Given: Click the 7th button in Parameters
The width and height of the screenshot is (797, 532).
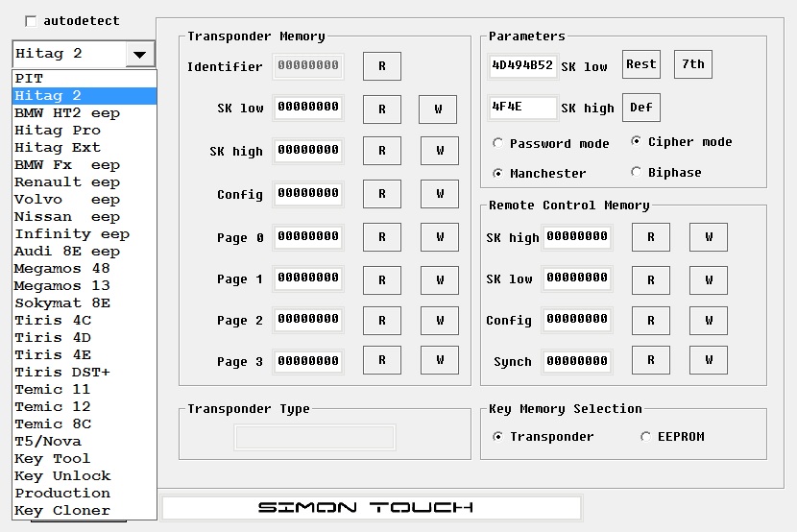Looking at the screenshot, I should pos(693,64).
